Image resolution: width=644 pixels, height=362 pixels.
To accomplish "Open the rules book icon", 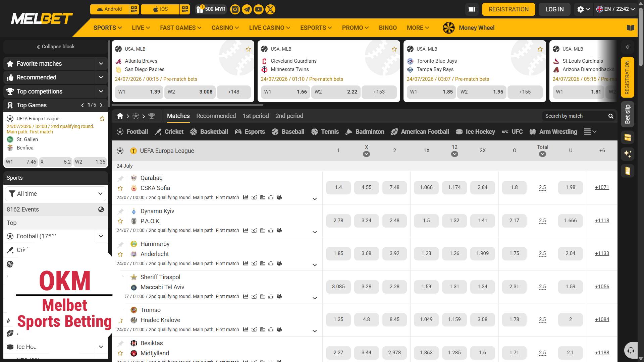I will 631,28.
